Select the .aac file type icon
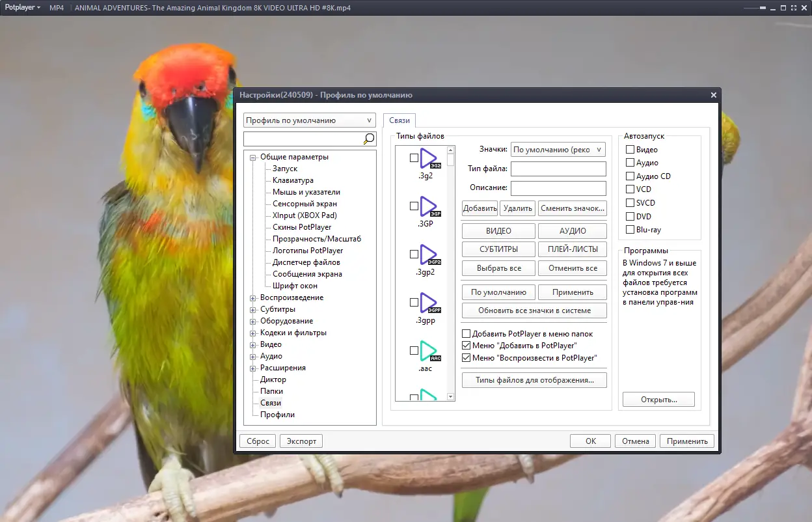This screenshot has width=812, height=522. pyautogui.click(x=431, y=351)
